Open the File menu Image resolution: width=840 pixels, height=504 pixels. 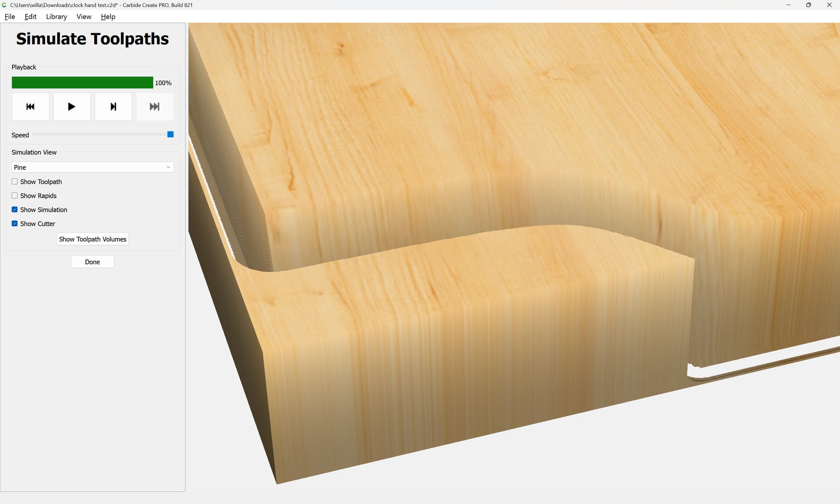pos(10,17)
